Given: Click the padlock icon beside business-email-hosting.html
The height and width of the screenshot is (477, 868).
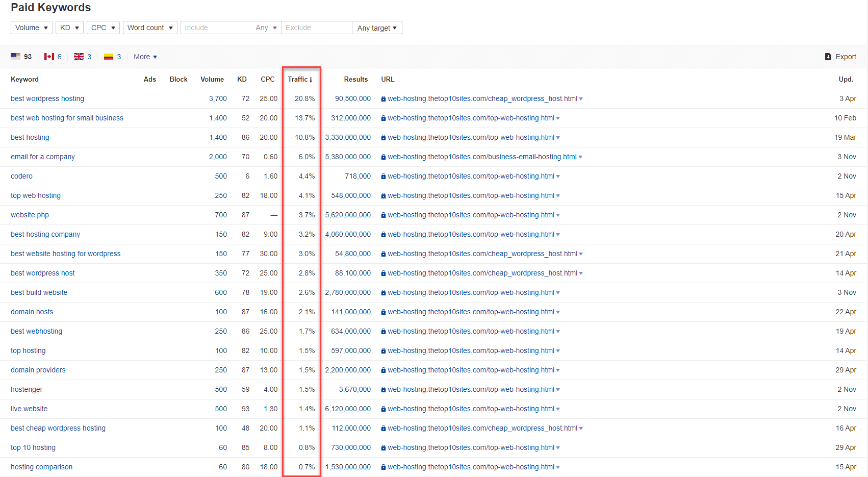Looking at the screenshot, I should coord(383,157).
